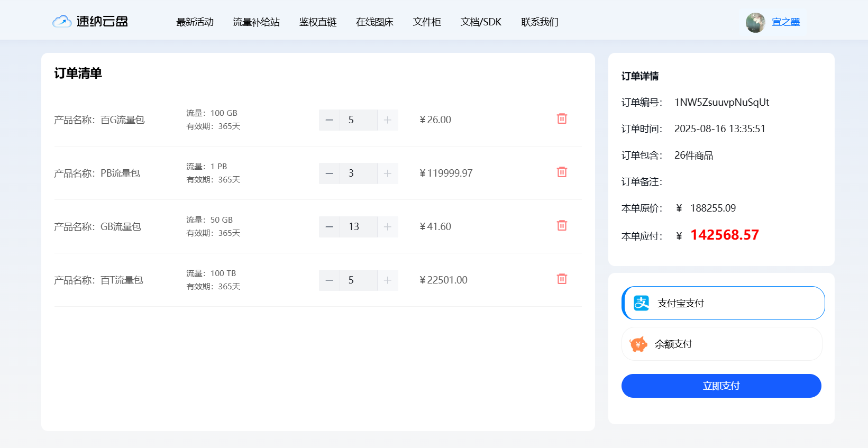Click the 立即支付 button
The height and width of the screenshot is (448, 868).
[x=721, y=386]
